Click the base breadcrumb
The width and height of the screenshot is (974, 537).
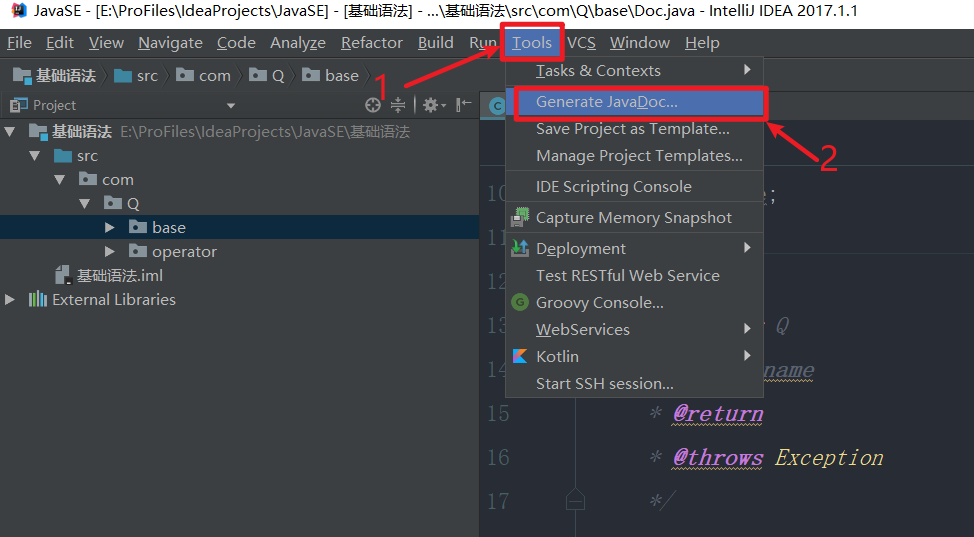click(330, 76)
